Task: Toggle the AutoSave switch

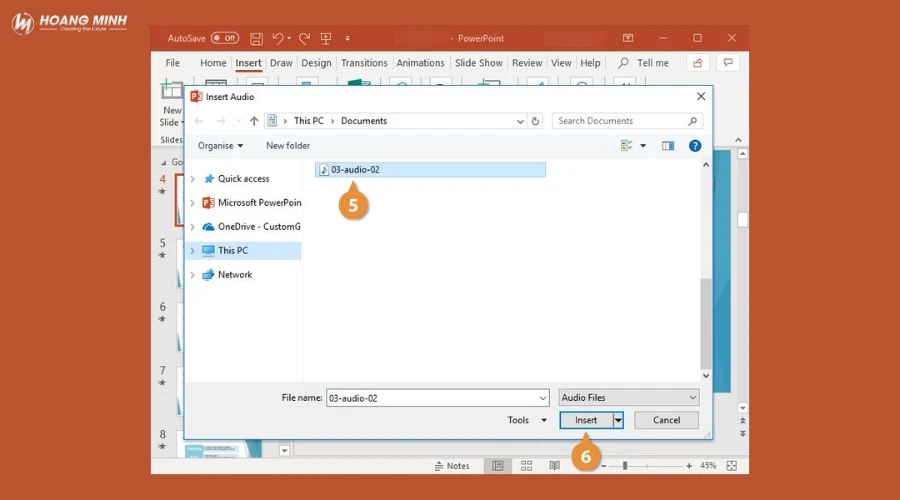Action: 224,38
